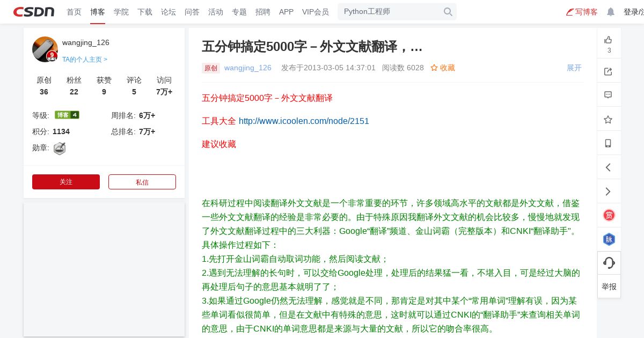644x338 pixels.
Task: Open TA的个人主页 link
Action: coord(85,60)
